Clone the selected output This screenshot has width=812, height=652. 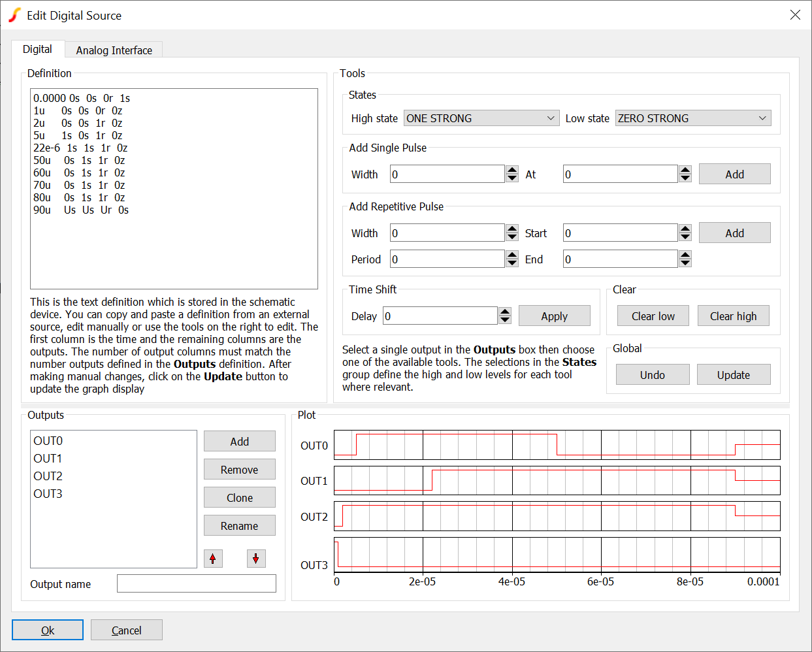tap(239, 498)
